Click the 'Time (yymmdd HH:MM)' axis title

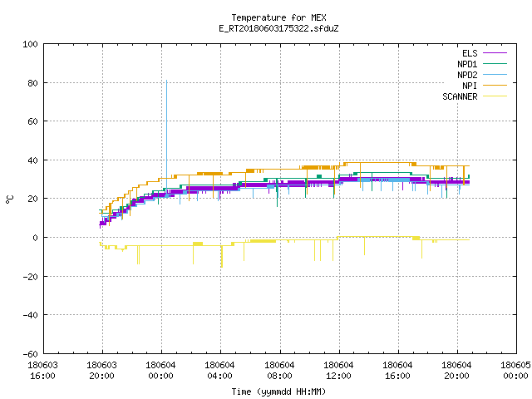pos(278,392)
